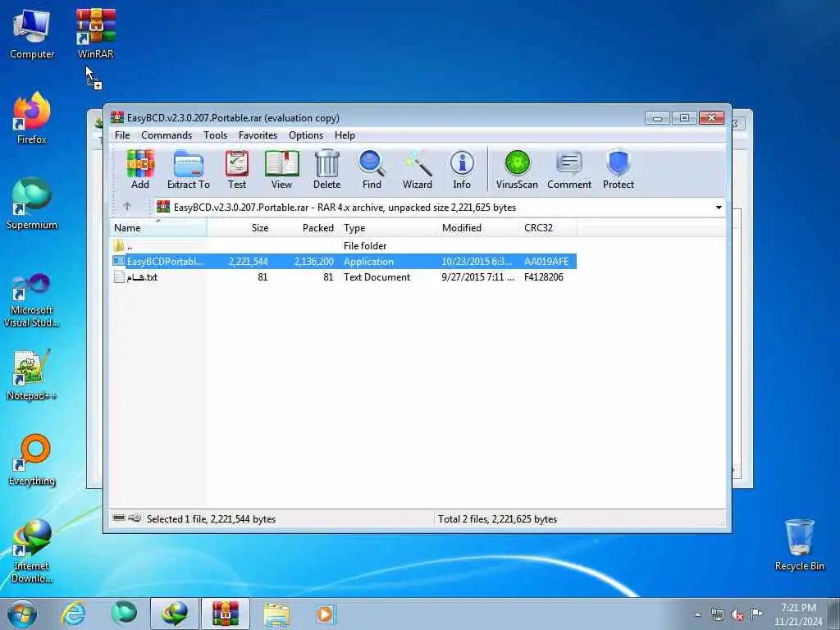Select the Recycle Bin icon
840x630 pixels.
tap(799, 545)
